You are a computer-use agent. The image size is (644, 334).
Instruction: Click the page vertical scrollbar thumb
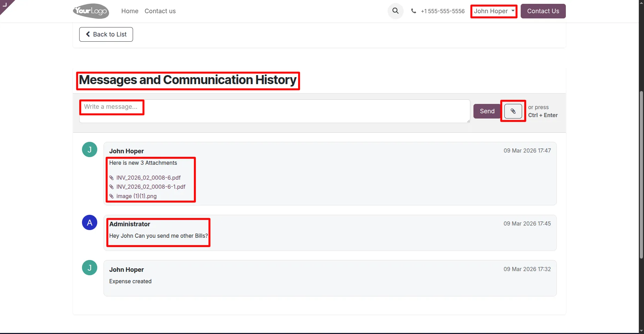641,175
